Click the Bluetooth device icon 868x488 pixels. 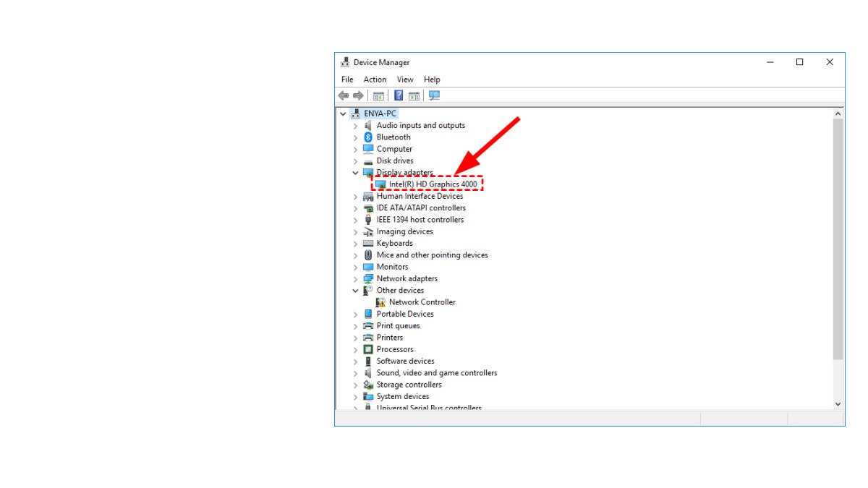(x=367, y=137)
